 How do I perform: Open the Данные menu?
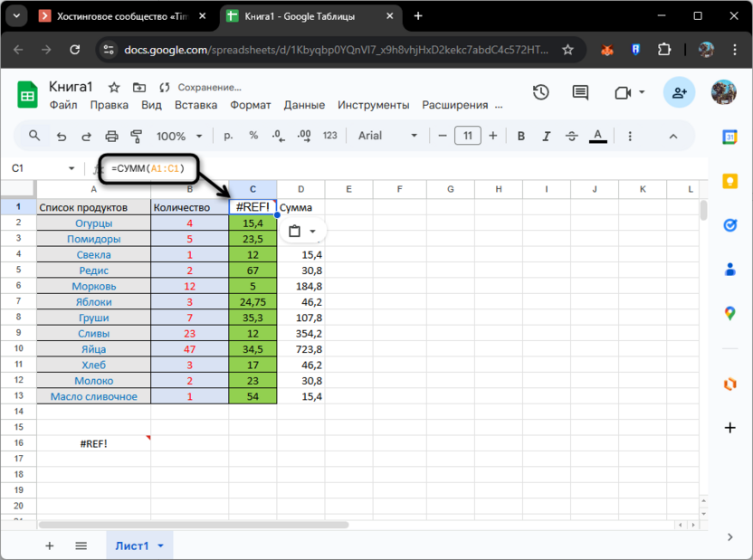(x=304, y=105)
